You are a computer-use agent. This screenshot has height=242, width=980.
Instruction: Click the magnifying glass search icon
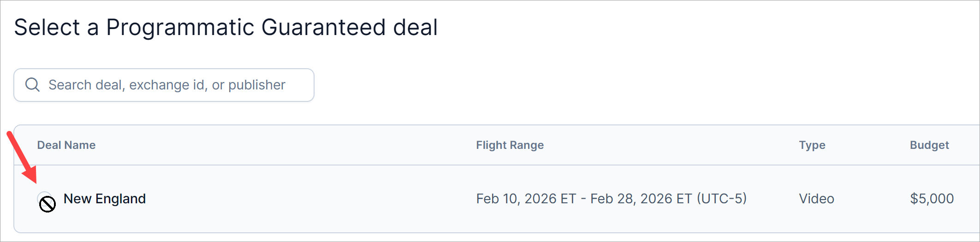[x=32, y=85]
